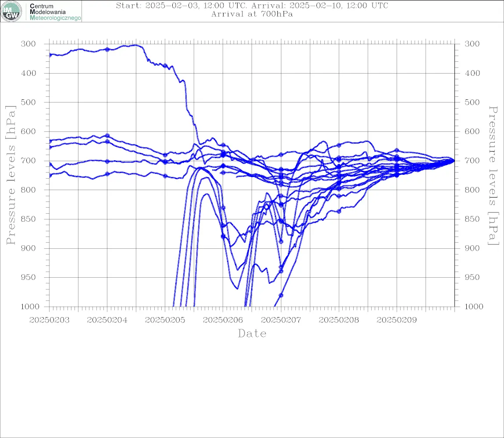
Task: Click the 20250209 date label
Action: pyautogui.click(x=397, y=320)
